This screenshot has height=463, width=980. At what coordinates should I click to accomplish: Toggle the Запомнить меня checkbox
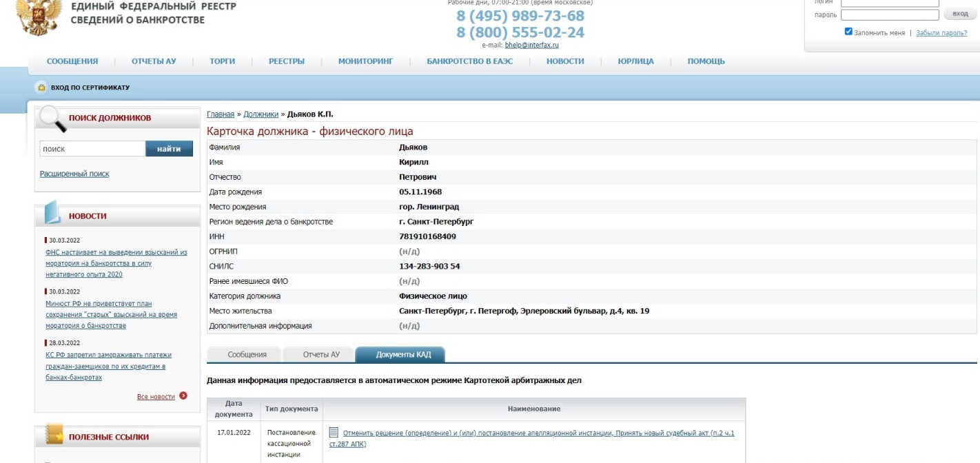click(848, 32)
